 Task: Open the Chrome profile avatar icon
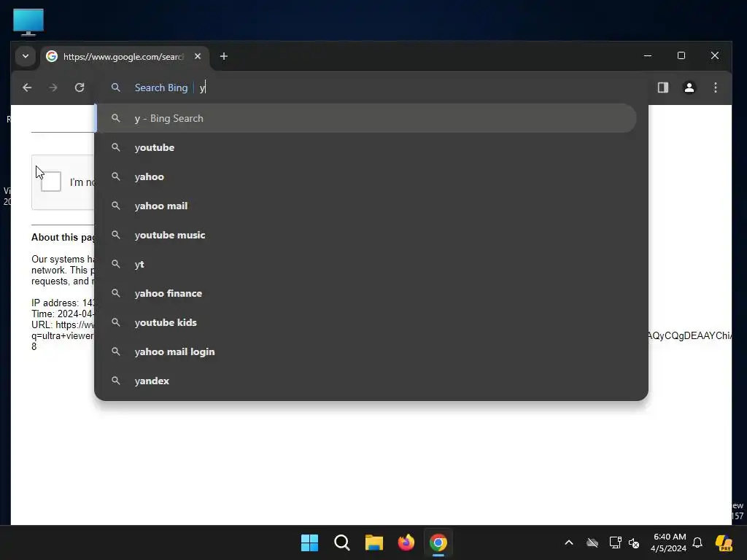click(x=689, y=87)
